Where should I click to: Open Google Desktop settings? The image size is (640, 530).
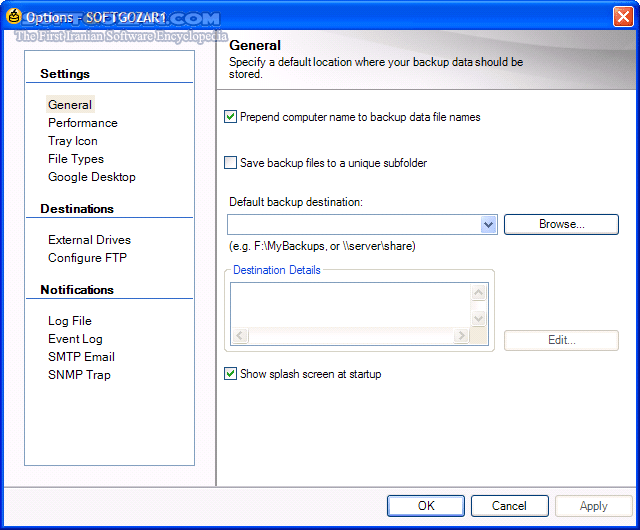point(92,177)
